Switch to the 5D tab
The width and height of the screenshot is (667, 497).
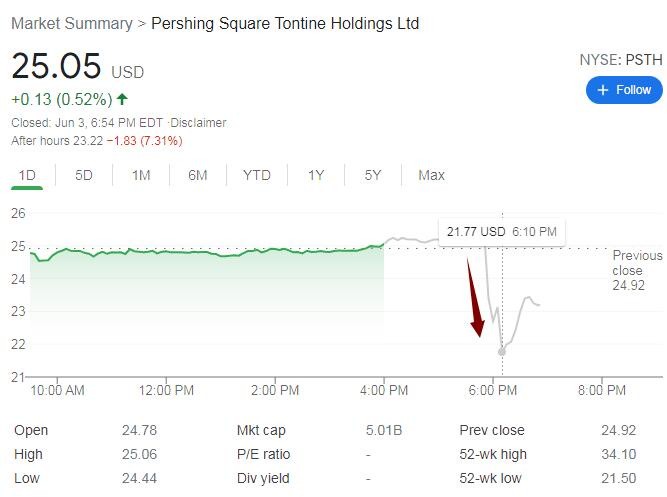tap(84, 176)
